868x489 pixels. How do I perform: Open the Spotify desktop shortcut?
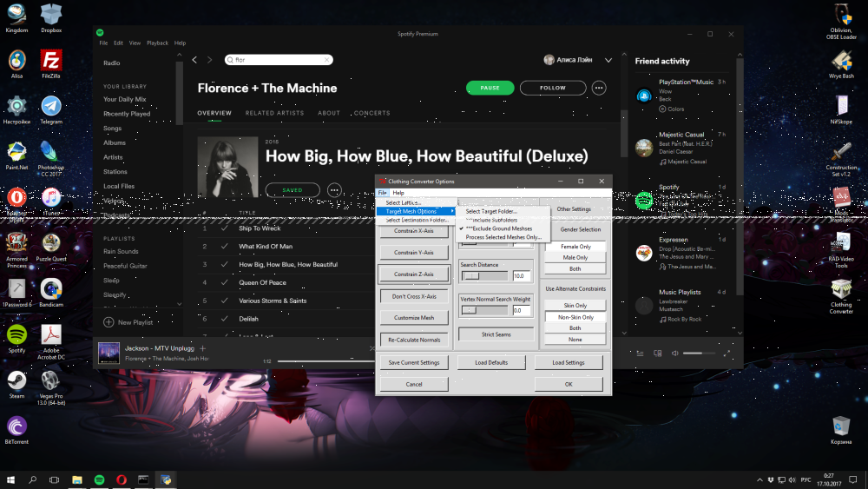pyautogui.click(x=16, y=339)
